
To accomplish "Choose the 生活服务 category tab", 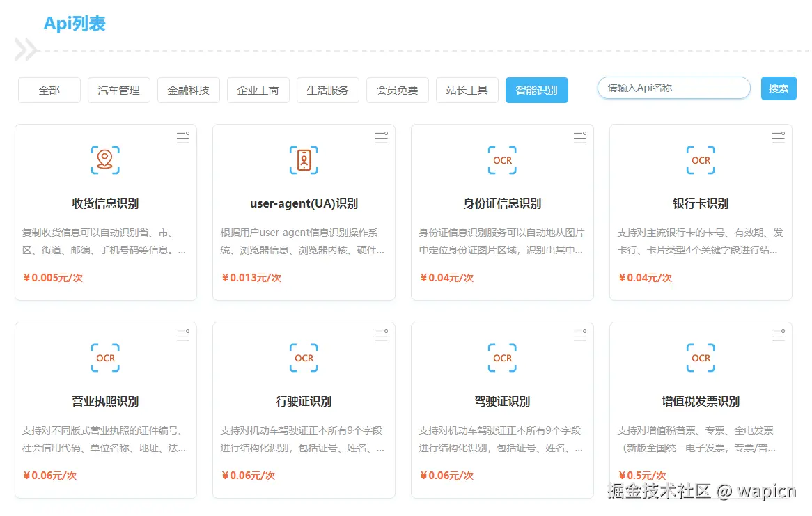I will [328, 90].
